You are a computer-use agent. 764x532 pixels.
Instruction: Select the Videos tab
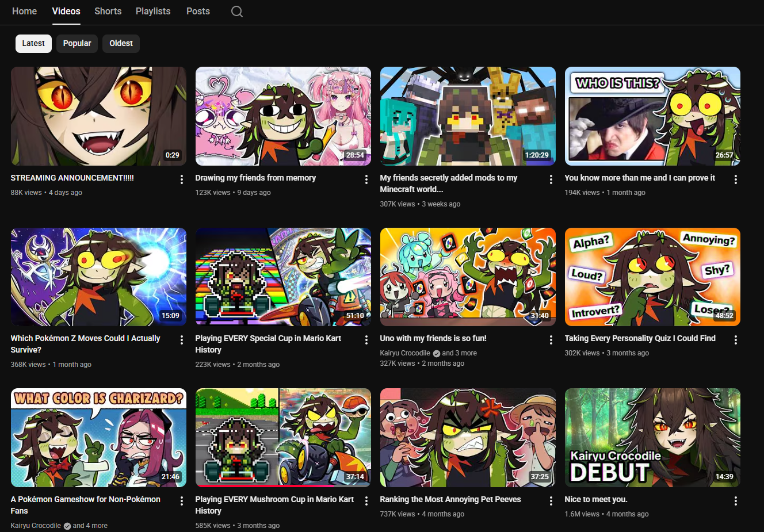(66, 11)
